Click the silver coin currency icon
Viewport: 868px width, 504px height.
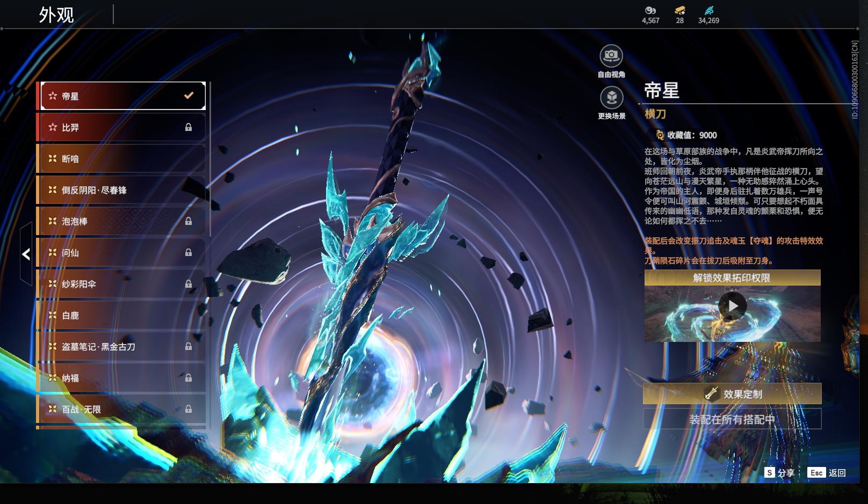click(650, 10)
